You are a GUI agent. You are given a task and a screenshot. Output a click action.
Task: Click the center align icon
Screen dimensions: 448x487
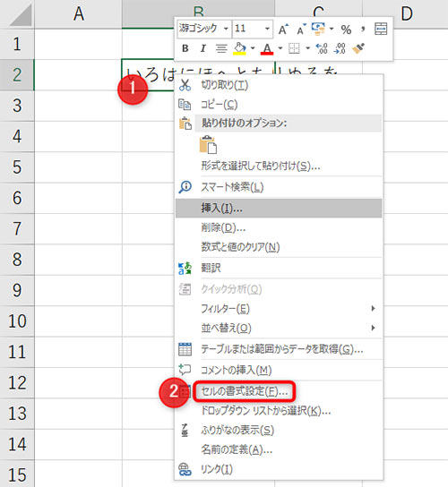(221, 48)
